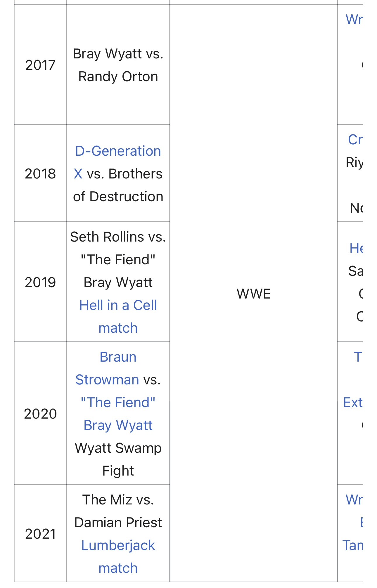Screen dimensions: 377x588
Task: Open the Hell in a Cell match link
Action: 118,317
